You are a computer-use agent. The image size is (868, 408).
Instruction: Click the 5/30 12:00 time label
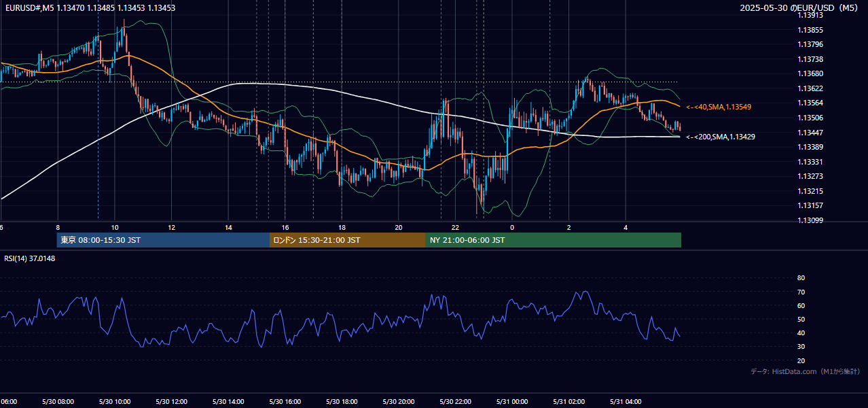coord(171,402)
